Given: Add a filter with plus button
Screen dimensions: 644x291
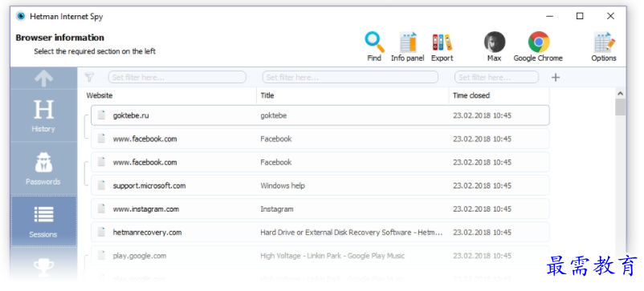Looking at the screenshot, I should pyautogui.click(x=556, y=77).
